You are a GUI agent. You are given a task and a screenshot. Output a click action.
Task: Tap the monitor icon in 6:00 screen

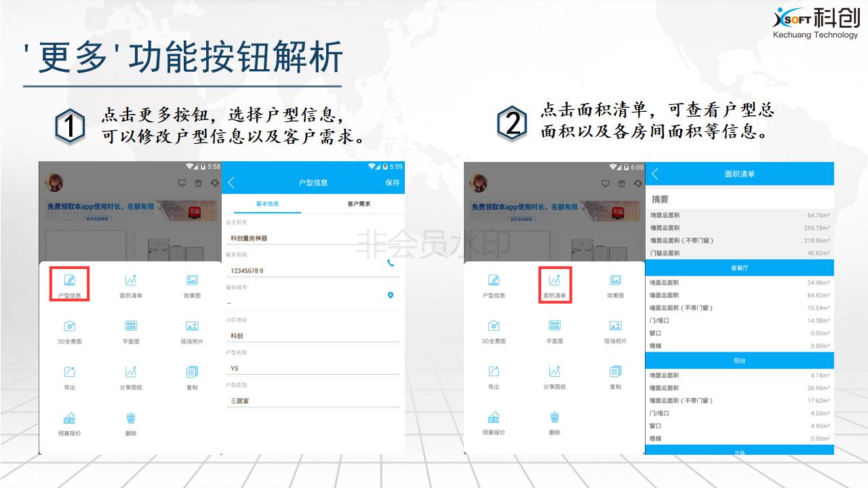[x=606, y=183]
